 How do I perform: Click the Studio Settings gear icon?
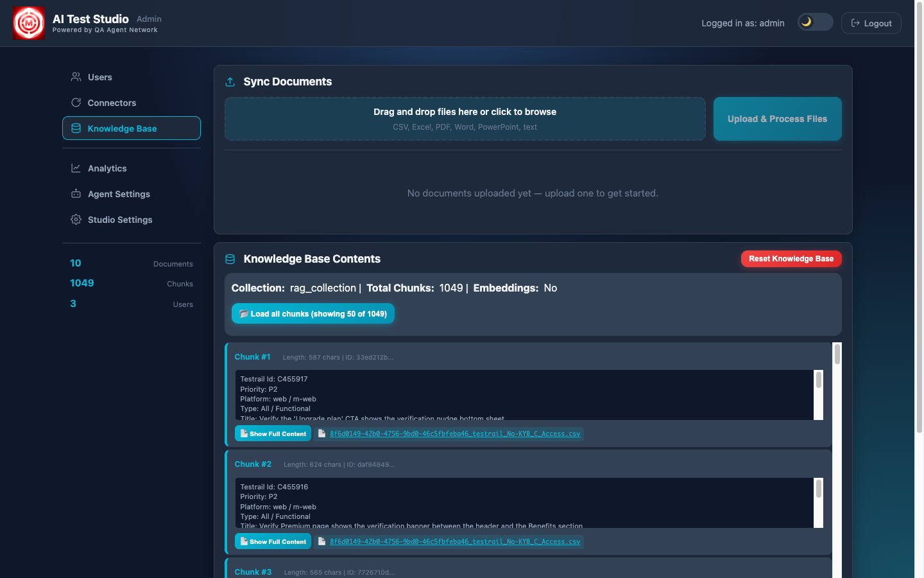coord(76,220)
